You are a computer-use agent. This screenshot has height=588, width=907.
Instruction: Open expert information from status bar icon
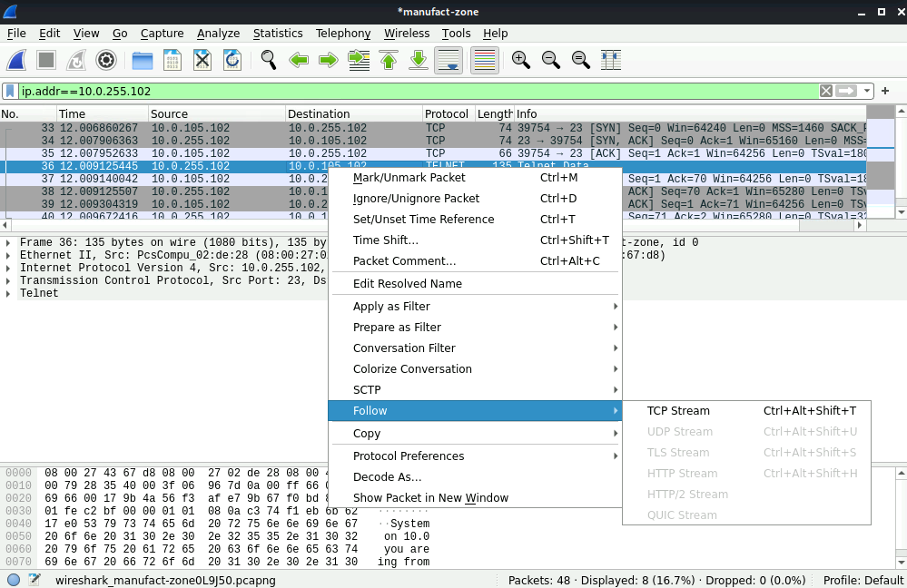[14, 580]
